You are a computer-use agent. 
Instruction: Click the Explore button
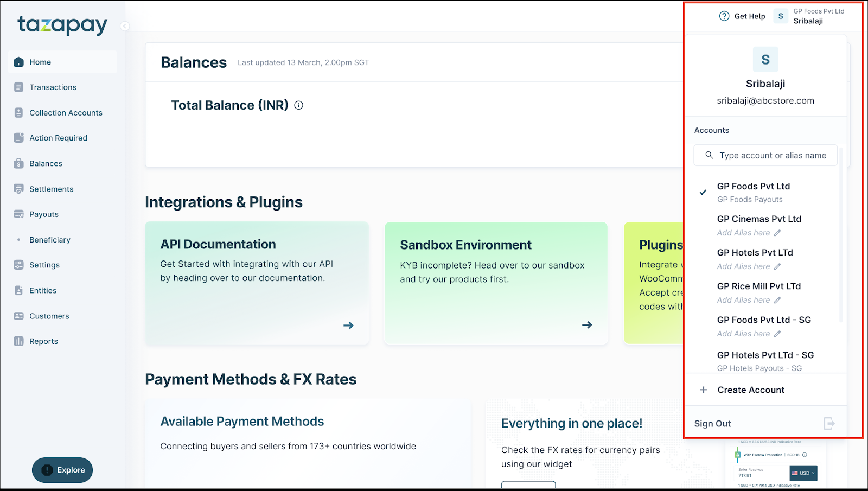point(62,470)
